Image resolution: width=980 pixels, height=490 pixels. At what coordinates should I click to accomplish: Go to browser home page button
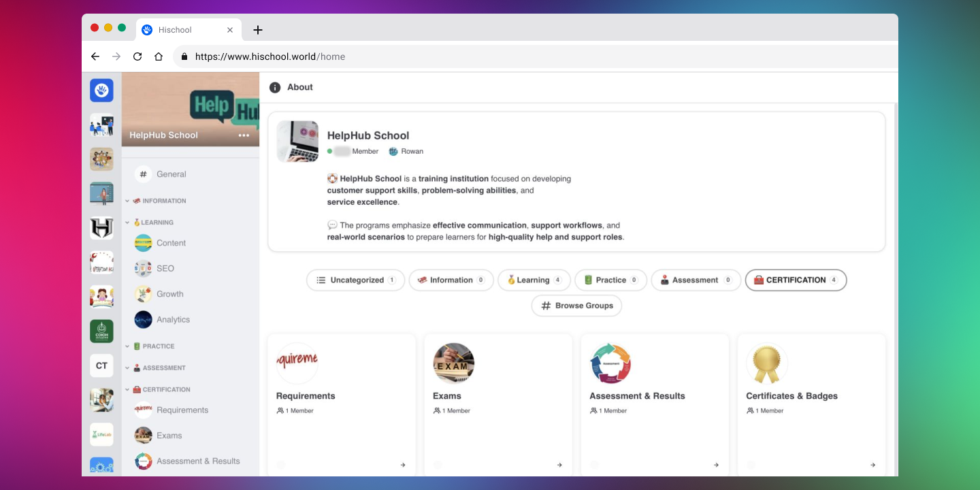(x=159, y=56)
